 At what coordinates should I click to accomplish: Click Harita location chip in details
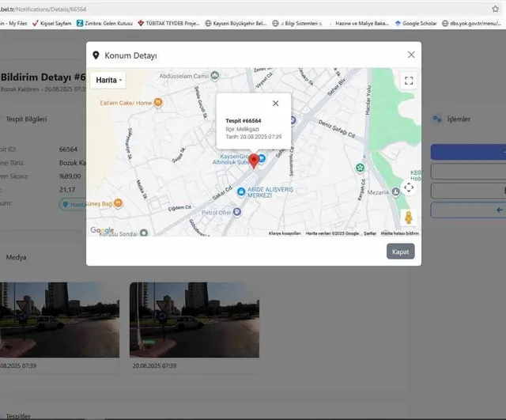pyautogui.click(x=73, y=204)
